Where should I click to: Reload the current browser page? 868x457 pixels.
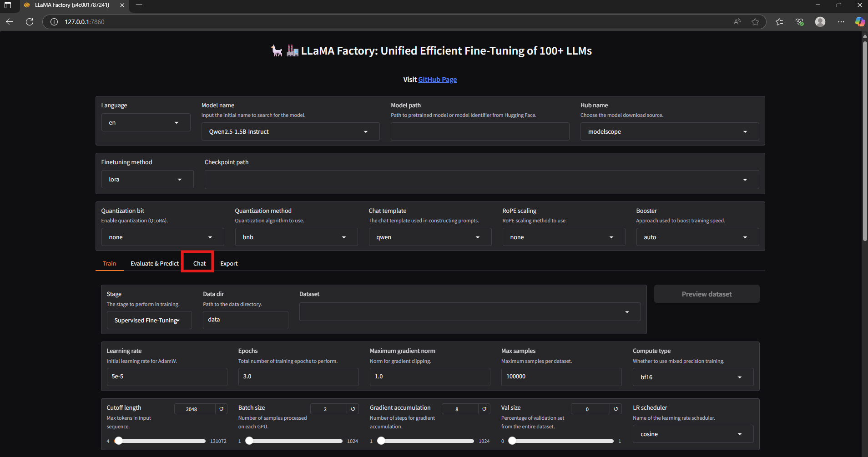pyautogui.click(x=30, y=22)
